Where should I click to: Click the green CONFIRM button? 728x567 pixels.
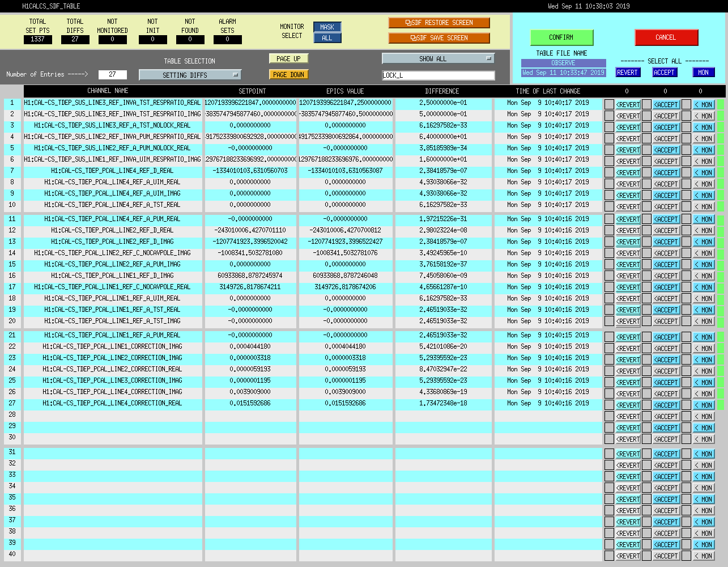click(561, 37)
